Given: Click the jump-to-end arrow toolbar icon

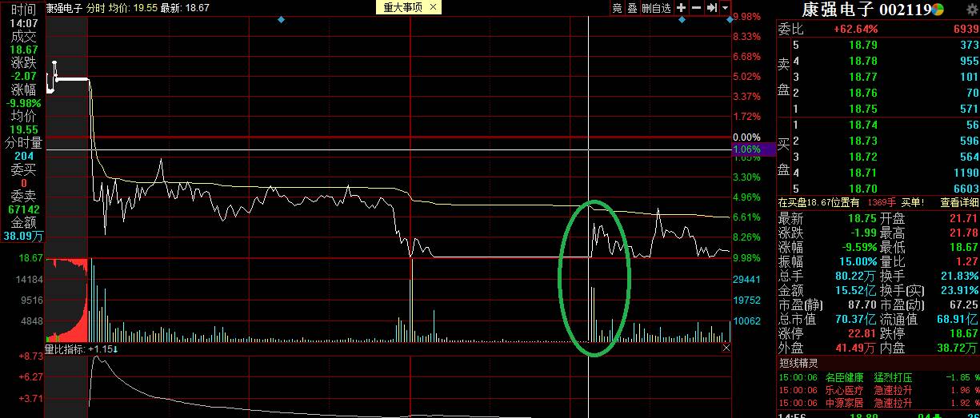Looking at the screenshot, I should (x=710, y=8).
